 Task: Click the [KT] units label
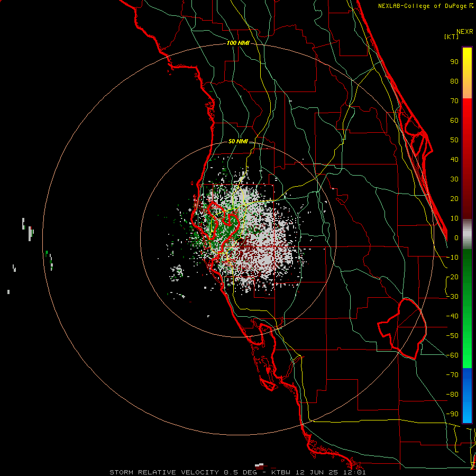pyautogui.click(x=451, y=36)
